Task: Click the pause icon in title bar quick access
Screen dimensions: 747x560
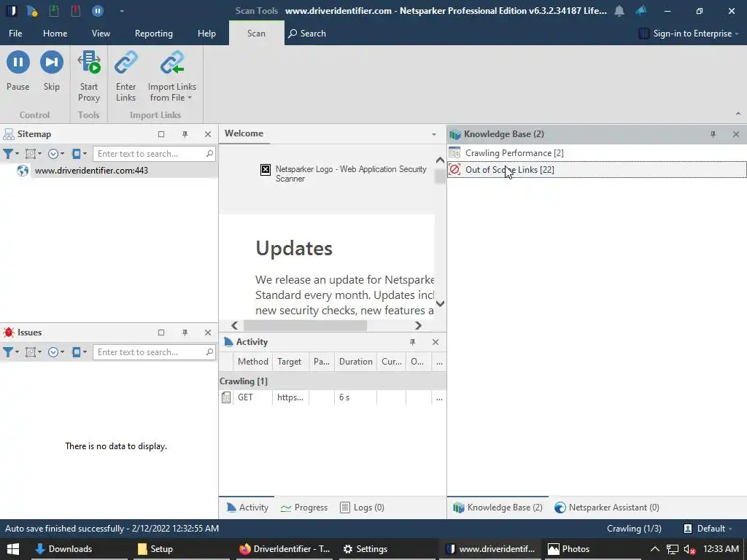Action: [x=98, y=10]
